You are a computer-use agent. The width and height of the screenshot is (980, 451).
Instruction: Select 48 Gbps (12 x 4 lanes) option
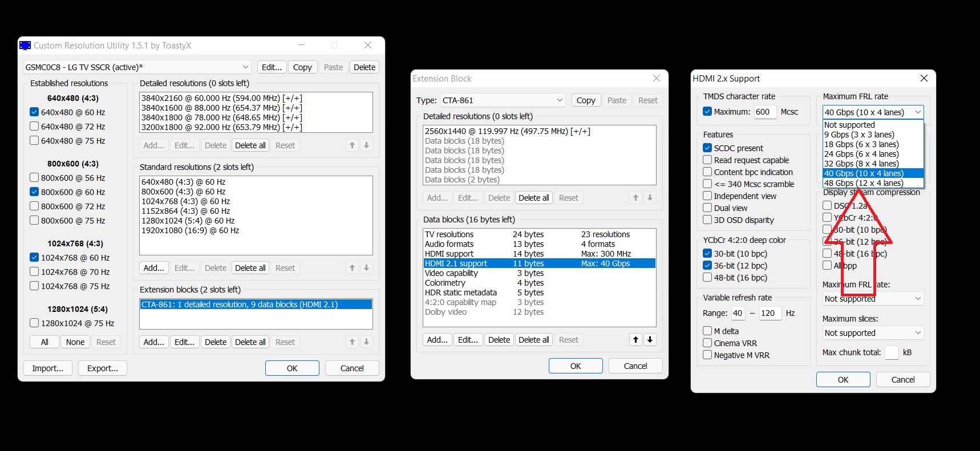(873, 183)
